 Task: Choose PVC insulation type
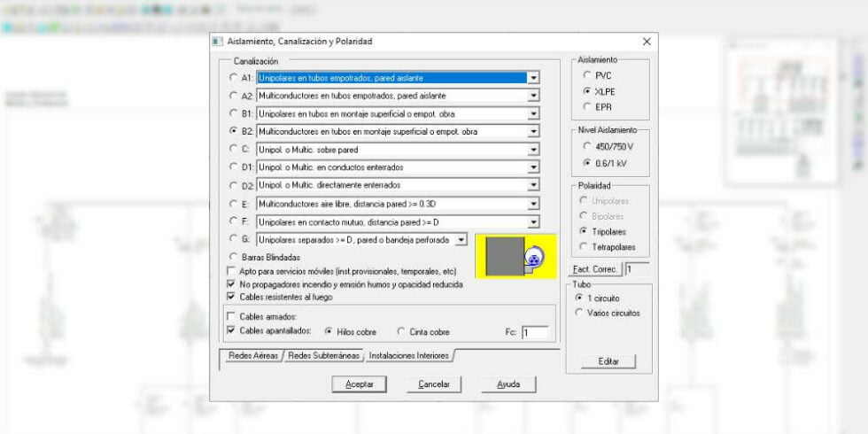pos(586,76)
